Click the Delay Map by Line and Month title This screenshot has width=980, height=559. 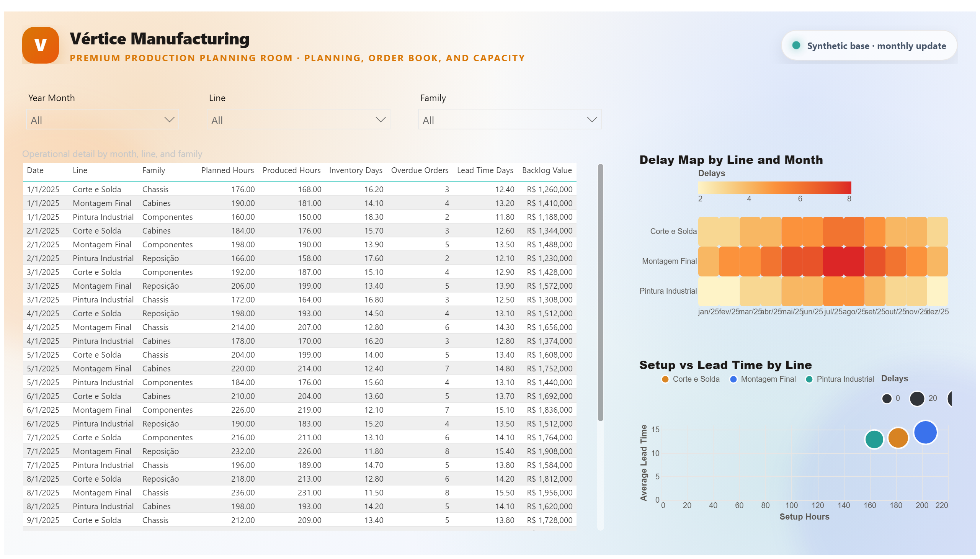[731, 159]
